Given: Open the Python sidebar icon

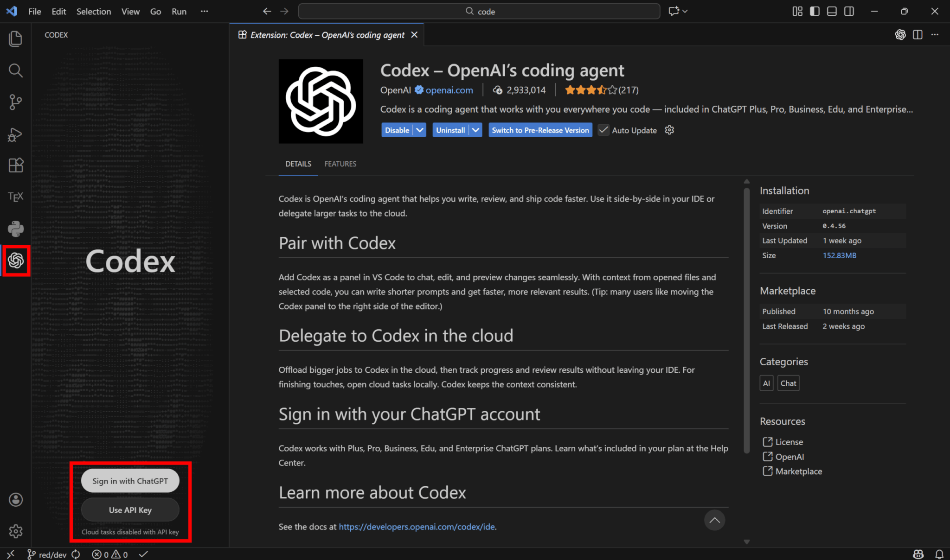Looking at the screenshot, I should (15, 229).
